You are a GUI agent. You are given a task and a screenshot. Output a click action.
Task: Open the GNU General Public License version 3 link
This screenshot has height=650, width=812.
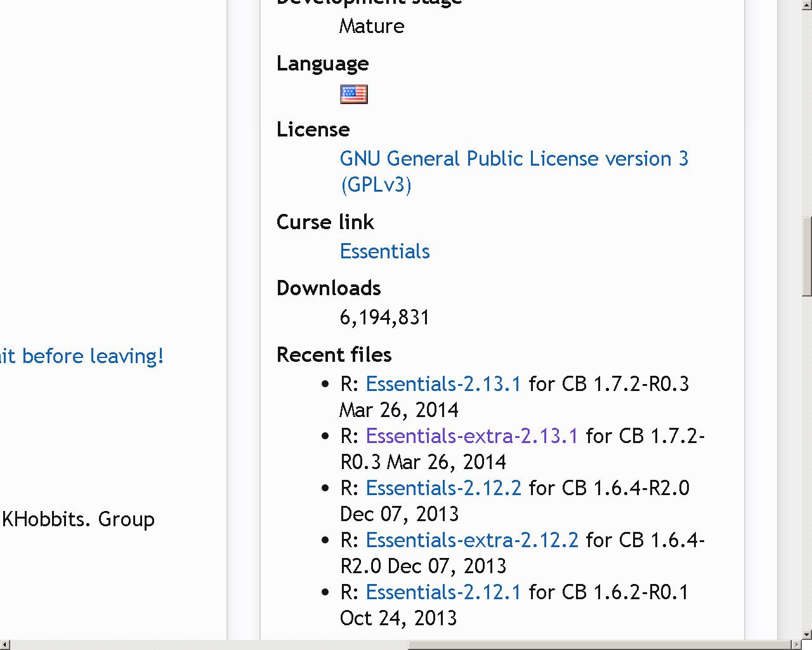(514, 171)
